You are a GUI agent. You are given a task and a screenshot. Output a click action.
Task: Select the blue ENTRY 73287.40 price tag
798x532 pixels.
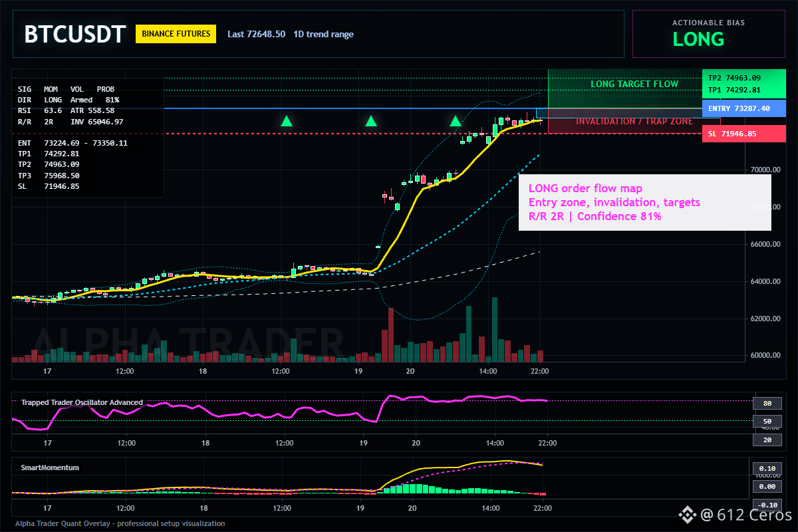[743, 108]
